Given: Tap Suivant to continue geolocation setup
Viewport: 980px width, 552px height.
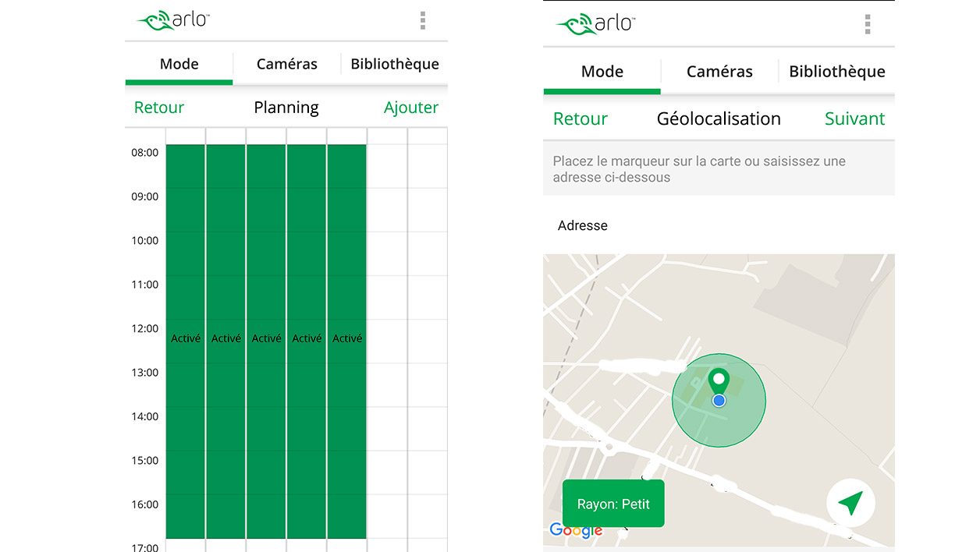Looking at the screenshot, I should click(x=854, y=119).
